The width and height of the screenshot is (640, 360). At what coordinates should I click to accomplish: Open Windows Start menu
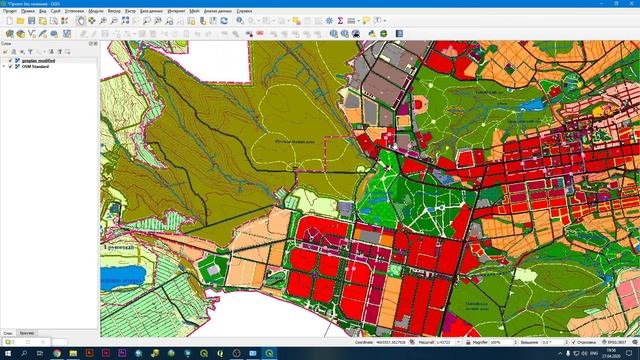click(8, 353)
